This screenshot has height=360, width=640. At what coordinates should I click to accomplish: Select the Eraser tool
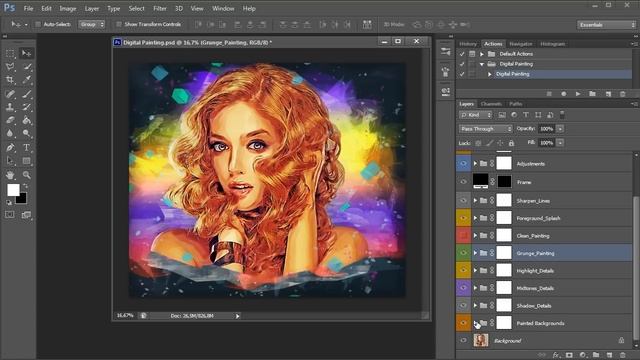coord(10,120)
